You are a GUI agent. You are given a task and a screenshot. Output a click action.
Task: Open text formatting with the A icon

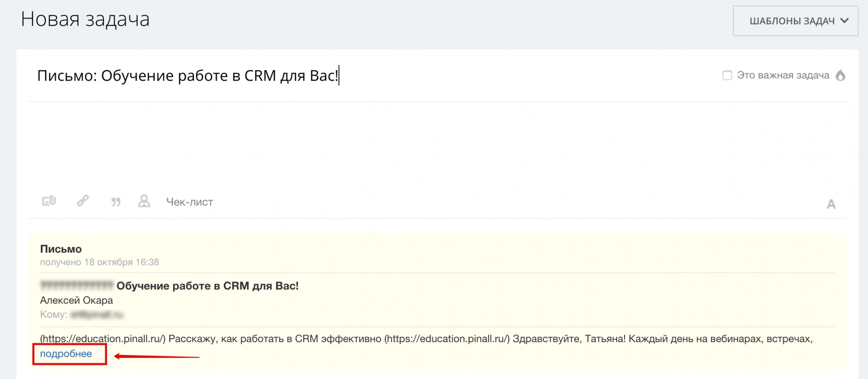[831, 204]
